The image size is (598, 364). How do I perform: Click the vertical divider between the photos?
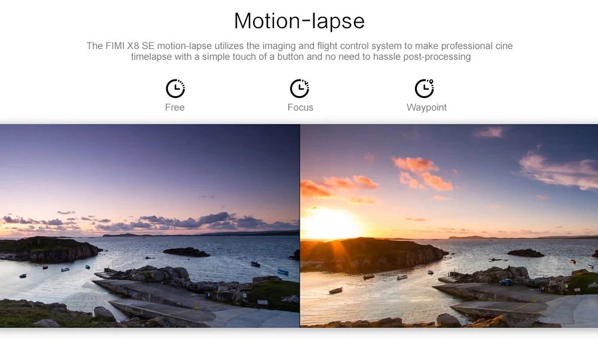pyautogui.click(x=300, y=226)
